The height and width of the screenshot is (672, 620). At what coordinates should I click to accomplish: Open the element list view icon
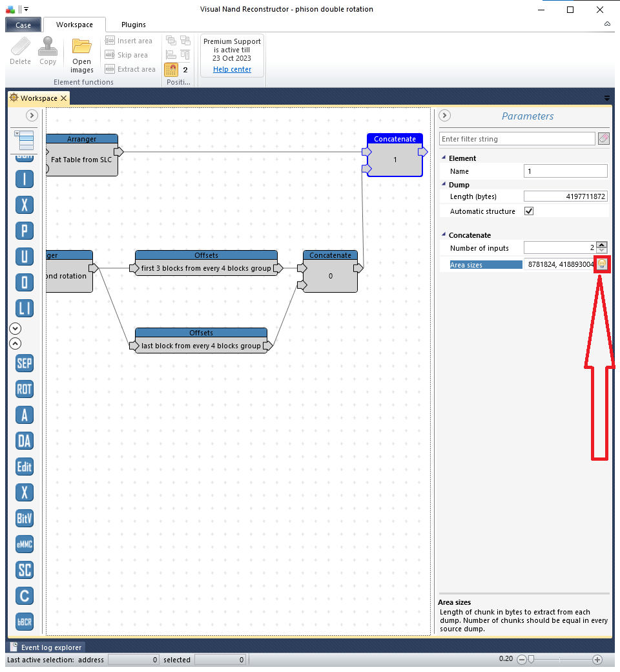pos(25,141)
